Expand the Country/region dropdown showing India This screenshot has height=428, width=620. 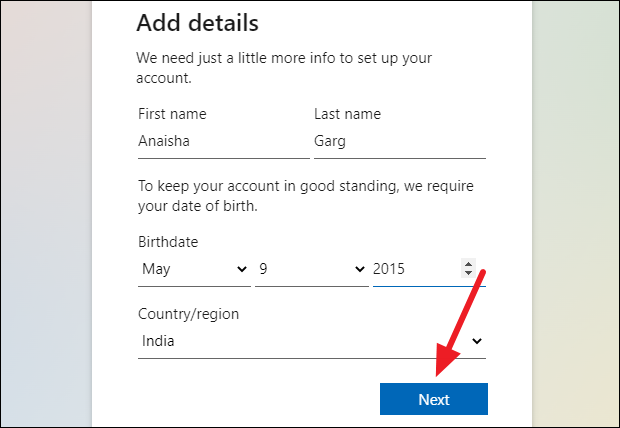[300, 341]
